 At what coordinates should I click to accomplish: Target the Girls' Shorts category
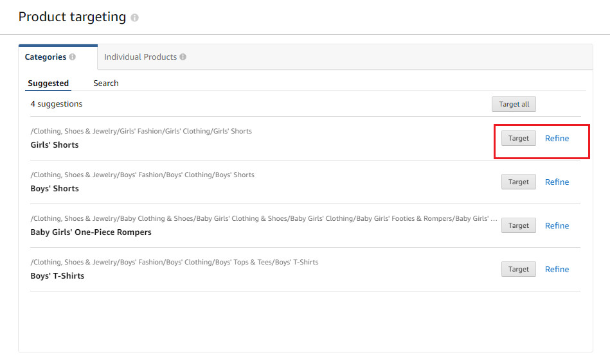coord(518,138)
